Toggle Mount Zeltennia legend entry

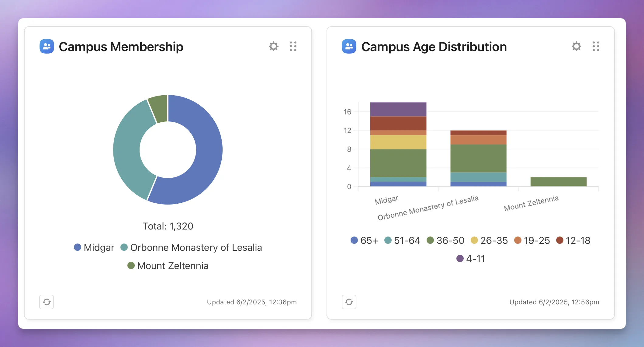click(168, 266)
